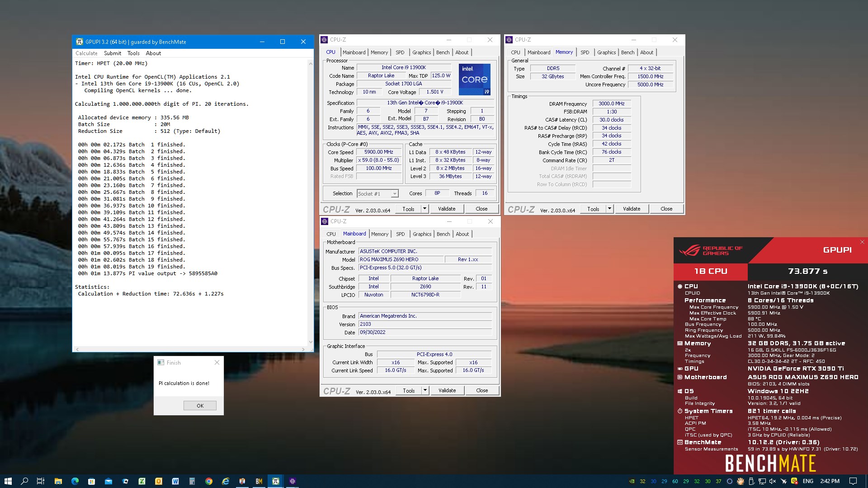Image resolution: width=868 pixels, height=488 pixels.
Task: Open Mail app from the taskbar
Action: click(x=108, y=481)
